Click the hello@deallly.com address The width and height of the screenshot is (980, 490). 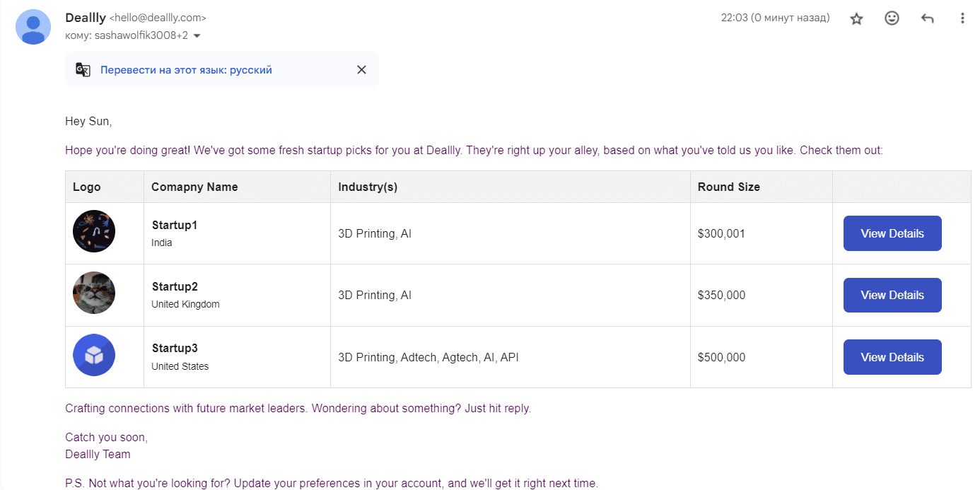pos(158,18)
